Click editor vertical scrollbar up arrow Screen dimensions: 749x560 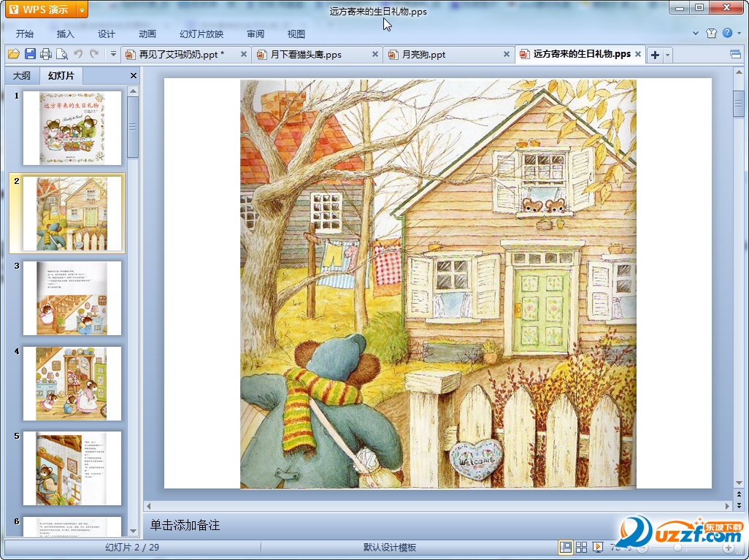coord(739,72)
